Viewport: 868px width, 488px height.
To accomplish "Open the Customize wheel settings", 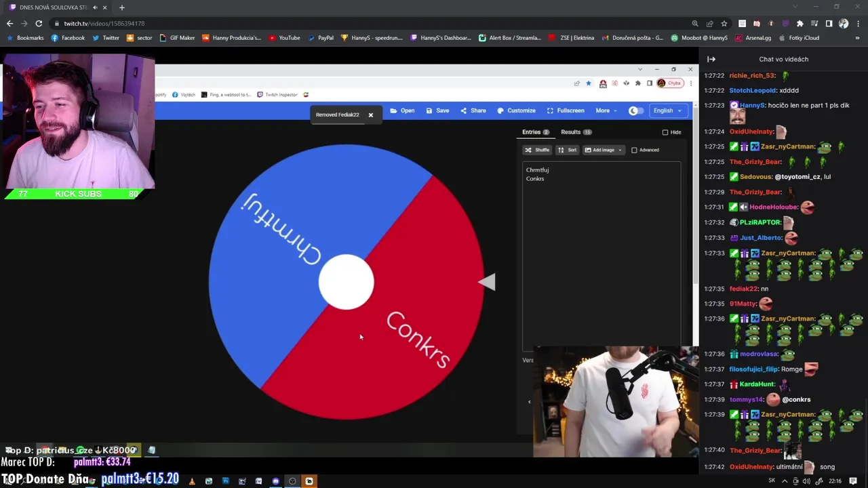I will tap(516, 110).
